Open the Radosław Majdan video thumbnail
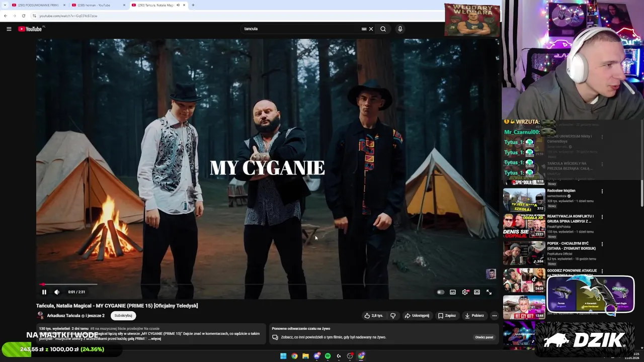This screenshot has width=644, height=362. click(524, 200)
